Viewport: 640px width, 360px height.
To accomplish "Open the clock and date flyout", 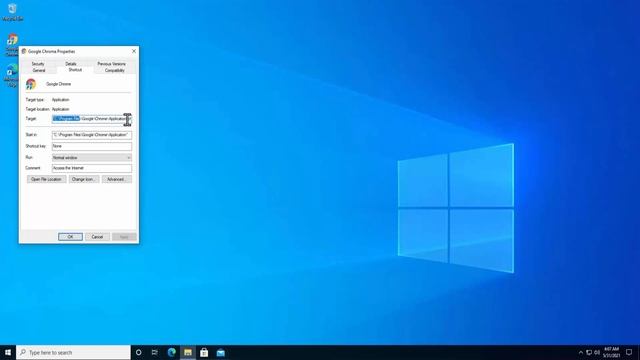I will [611, 352].
